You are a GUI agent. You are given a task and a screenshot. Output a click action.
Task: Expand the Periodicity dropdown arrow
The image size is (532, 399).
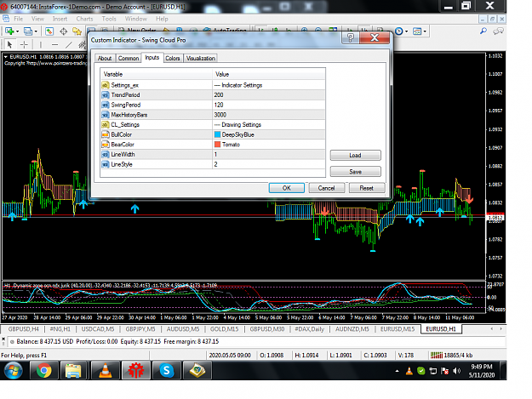pos(407,31)
